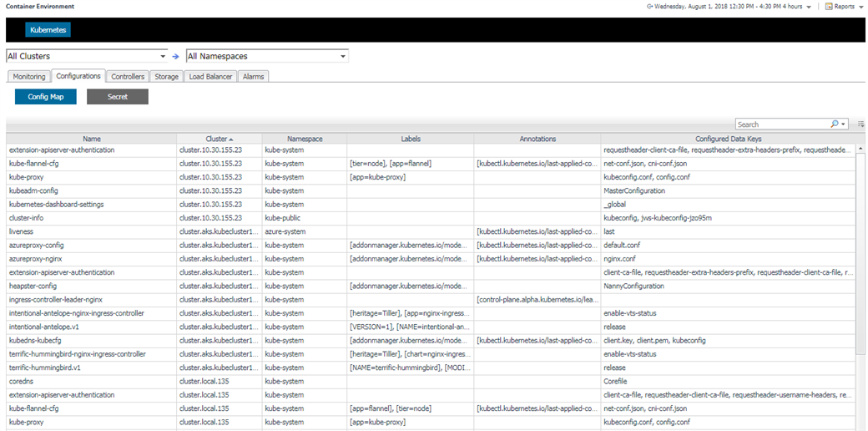Click the [NAME=terrific-hummingbird] labels cell

pyautogui.click(x=410, y=368)
